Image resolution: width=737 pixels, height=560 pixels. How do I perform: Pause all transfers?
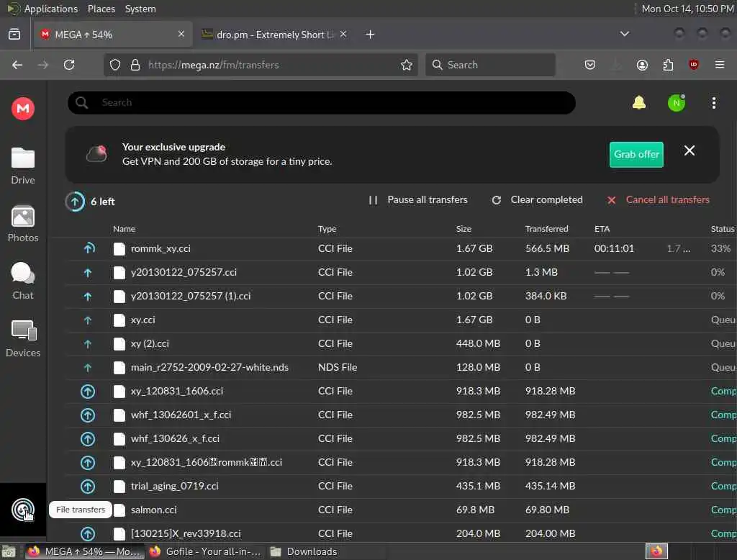(x=418, y=200)
